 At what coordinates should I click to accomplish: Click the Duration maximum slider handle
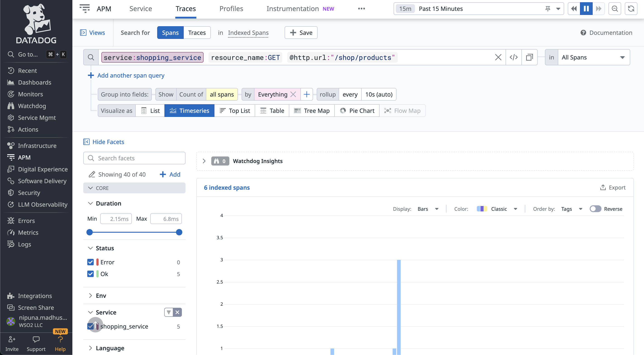[x=179, y=232]
